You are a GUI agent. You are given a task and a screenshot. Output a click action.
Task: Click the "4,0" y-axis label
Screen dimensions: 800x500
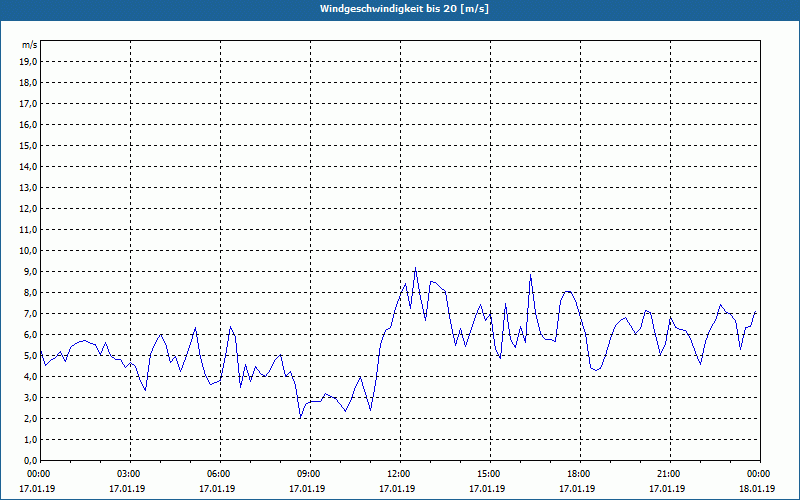coord(30,377)
